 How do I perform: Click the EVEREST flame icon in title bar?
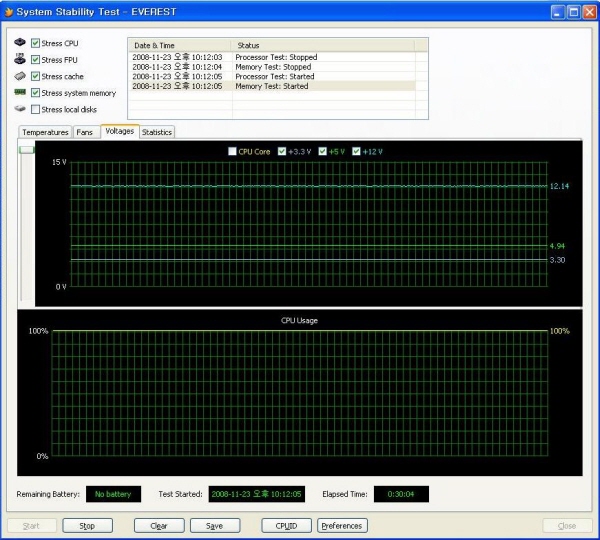8,12
